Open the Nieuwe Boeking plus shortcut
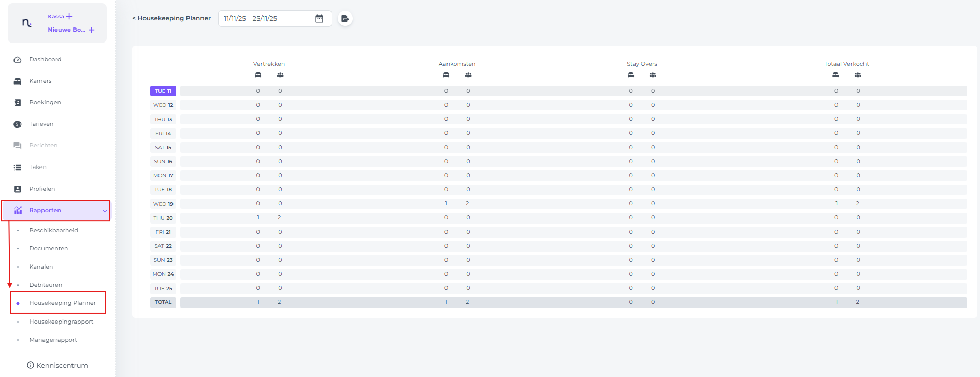 point(91,30)
